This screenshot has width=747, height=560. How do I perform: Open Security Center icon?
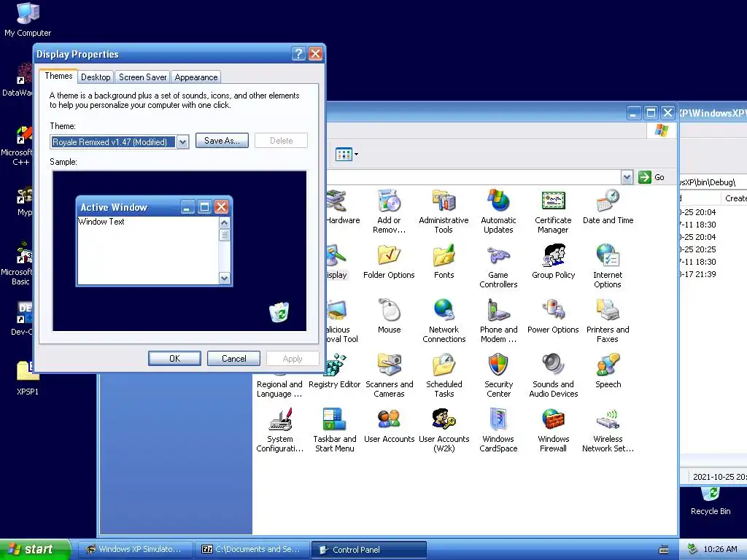[x=498, y=376]
